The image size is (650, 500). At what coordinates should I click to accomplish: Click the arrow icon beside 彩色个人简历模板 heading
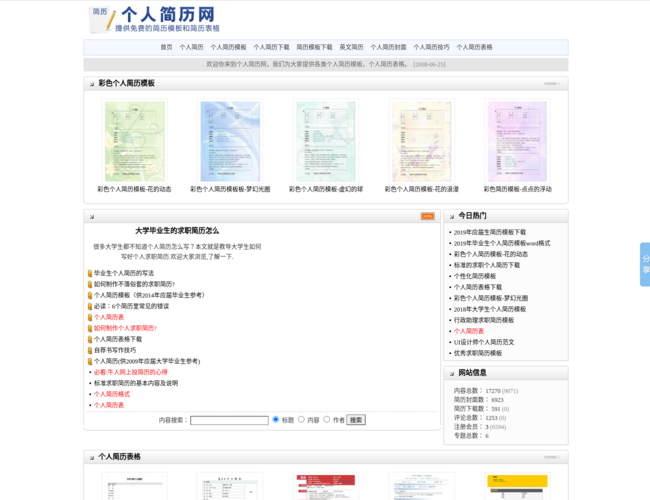click(x=92, y=84)
